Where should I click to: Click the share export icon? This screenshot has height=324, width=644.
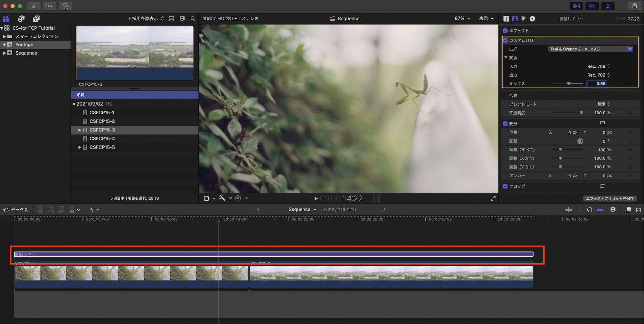click(634, 6)
